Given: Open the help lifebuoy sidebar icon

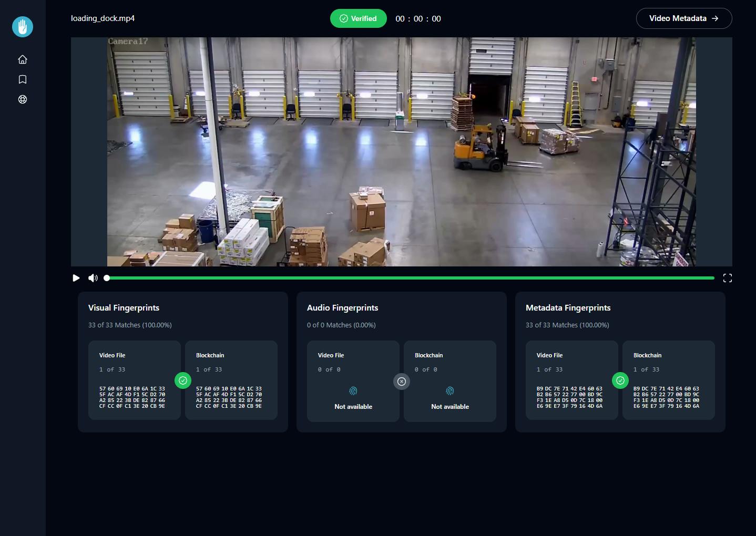Looking at the screenshot, I should point(23,99).
